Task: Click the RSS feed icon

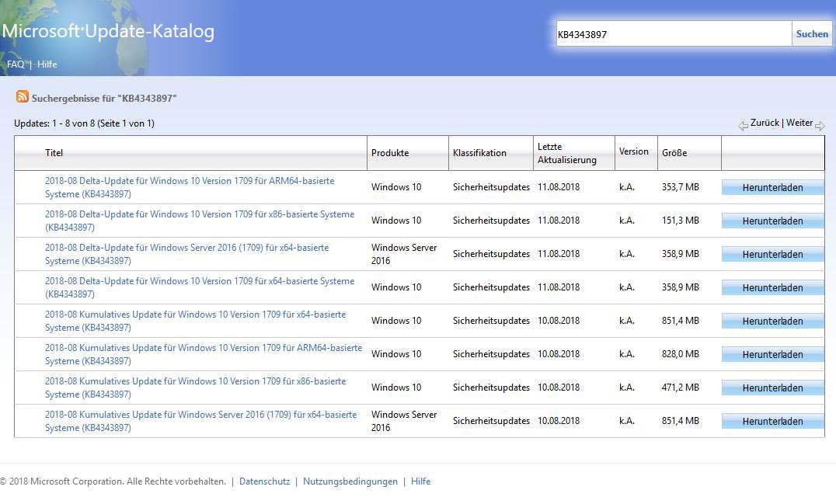Action: [x=23, y=97]
